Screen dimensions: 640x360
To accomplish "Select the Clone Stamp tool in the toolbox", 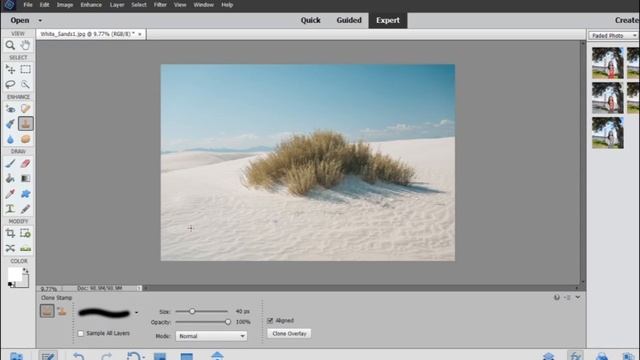I will [x=25, y=124].
